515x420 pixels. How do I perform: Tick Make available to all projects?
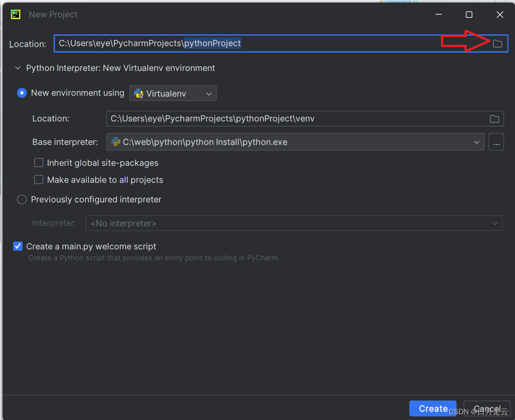click(39, 180)
